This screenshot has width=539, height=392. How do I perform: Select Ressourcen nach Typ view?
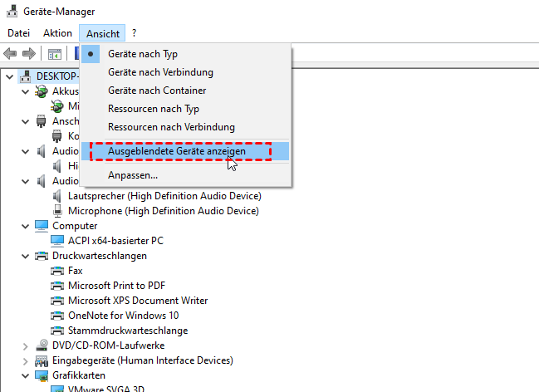pos(154,109)
